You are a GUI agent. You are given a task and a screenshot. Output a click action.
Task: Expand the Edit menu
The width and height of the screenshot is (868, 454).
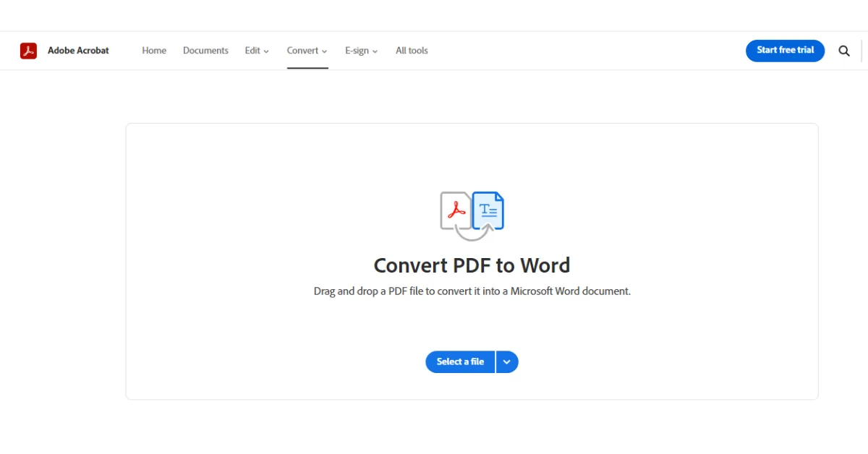[x=257, y=51]
